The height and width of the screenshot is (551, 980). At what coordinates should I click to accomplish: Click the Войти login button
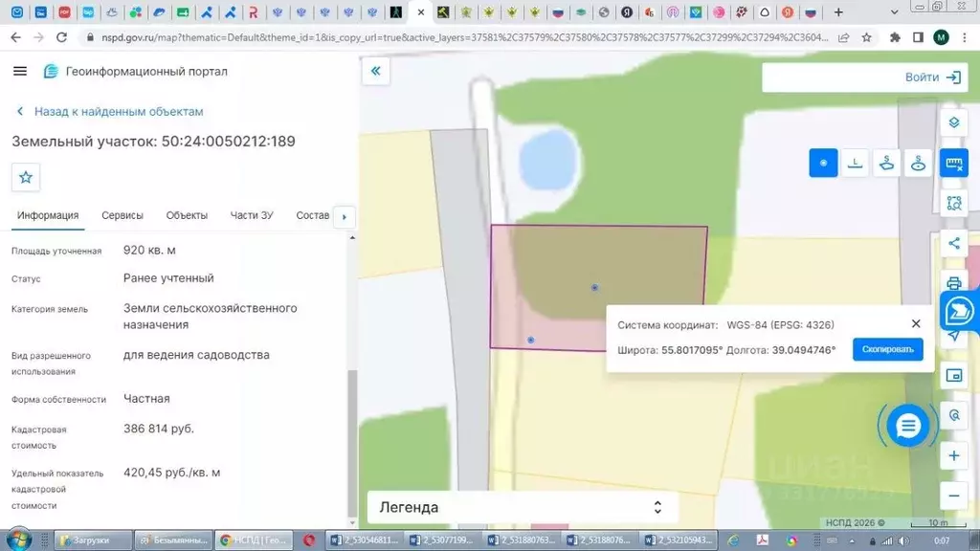click(x=932, y=77)
